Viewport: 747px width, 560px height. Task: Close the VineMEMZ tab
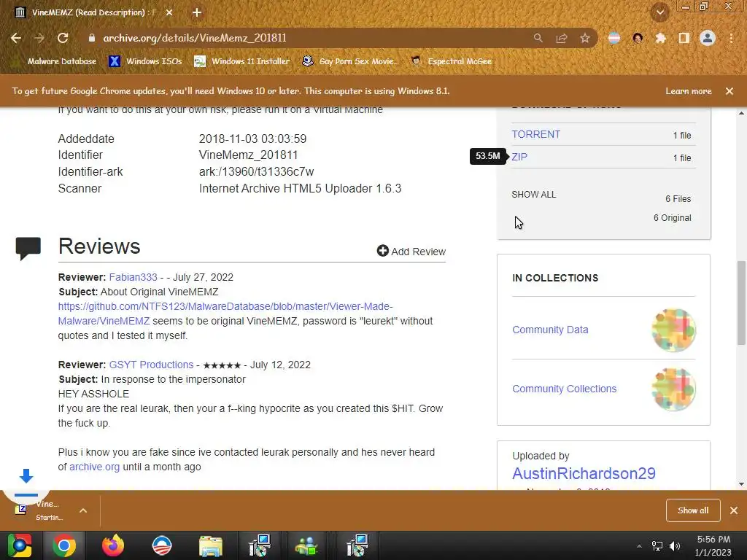pyautogui.click(x=169, y=12)
